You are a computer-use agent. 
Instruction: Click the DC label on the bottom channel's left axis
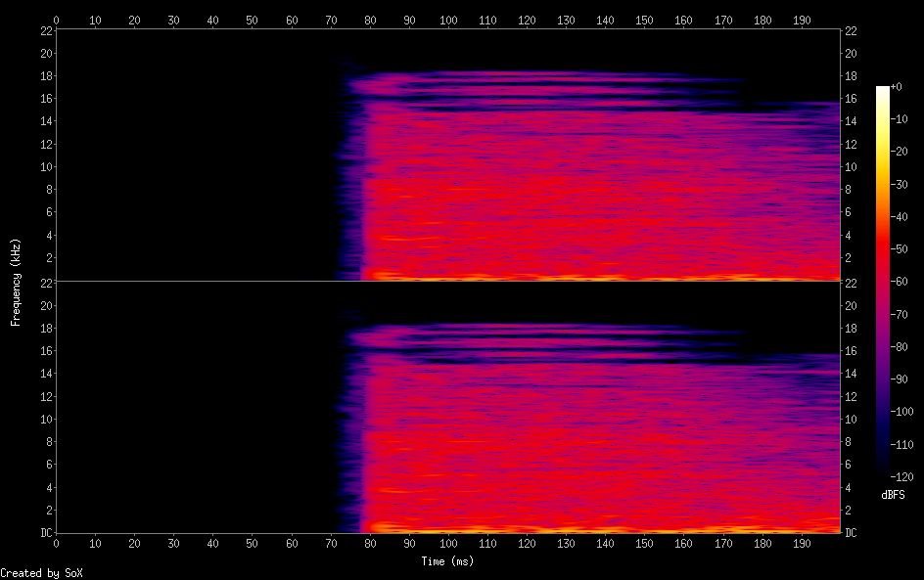click(44, 533)
